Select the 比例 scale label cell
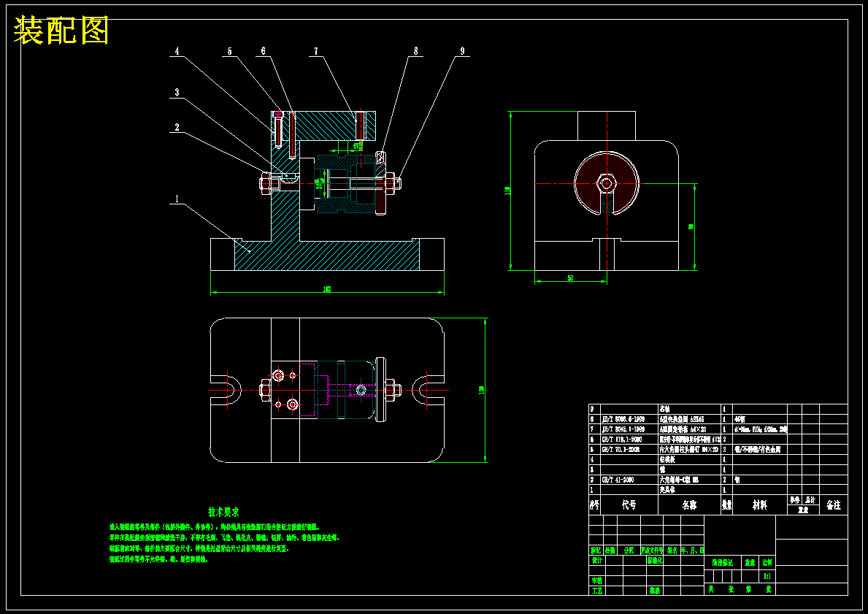 (767, 562)
